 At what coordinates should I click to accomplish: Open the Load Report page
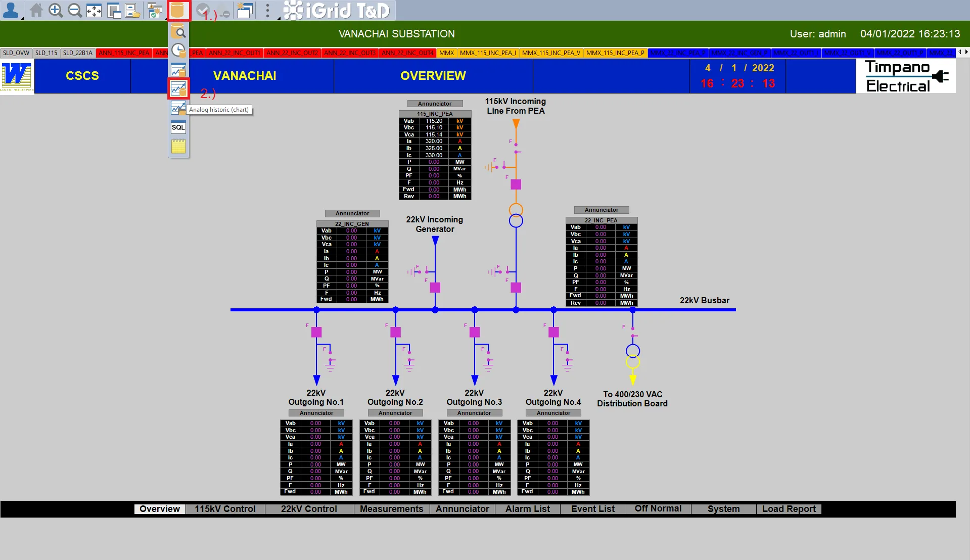[x=789, y=509]
